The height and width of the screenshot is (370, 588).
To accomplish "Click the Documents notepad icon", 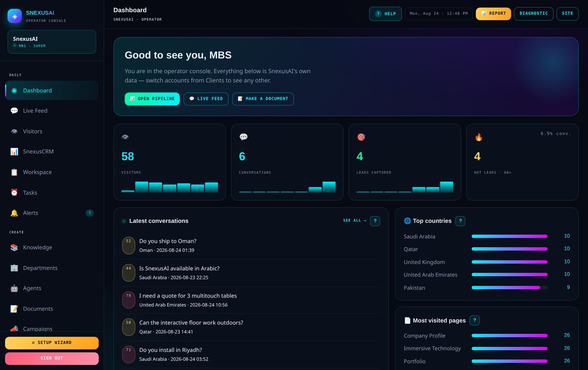I will coord(14,309).
